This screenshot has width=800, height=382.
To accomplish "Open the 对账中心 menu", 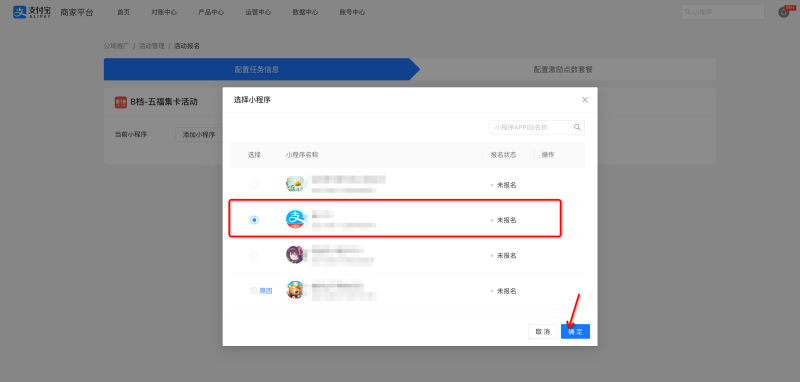I will (x=164, y=12).
